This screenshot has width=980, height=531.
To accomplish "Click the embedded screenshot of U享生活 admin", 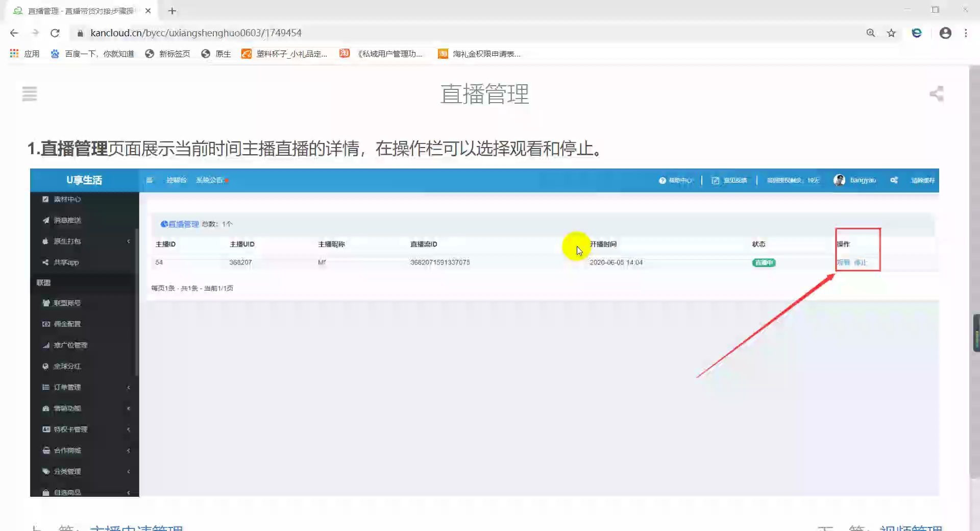I will (x=484, y=332).
